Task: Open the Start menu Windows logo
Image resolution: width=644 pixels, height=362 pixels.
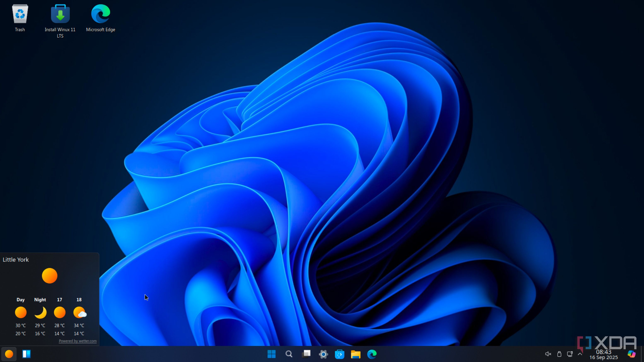Action: (x=272, y=354)
